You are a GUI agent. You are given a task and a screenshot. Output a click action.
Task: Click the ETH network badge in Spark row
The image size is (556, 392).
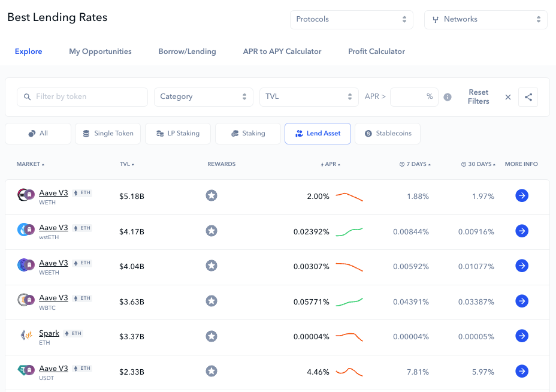(x=74, y=333)
